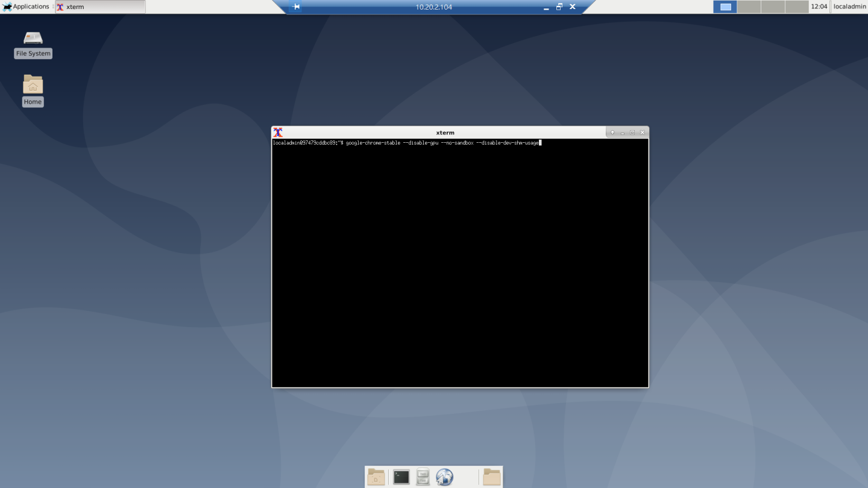Open the File System desktop icon
Viewport: 868px width, 488px height.
pyautogui.click(x=33, y=45)
